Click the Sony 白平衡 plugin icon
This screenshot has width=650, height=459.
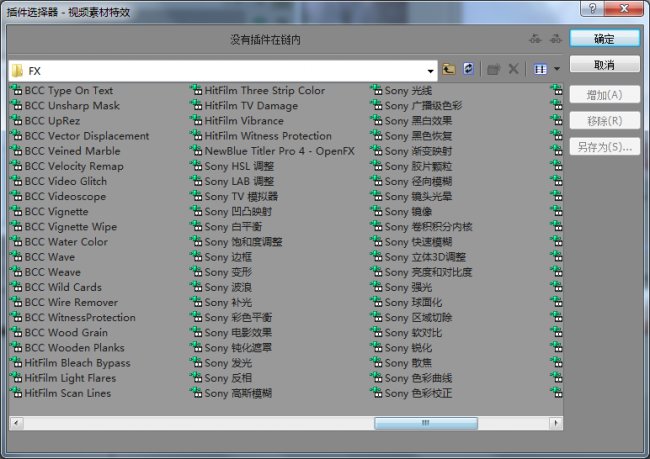196,227
